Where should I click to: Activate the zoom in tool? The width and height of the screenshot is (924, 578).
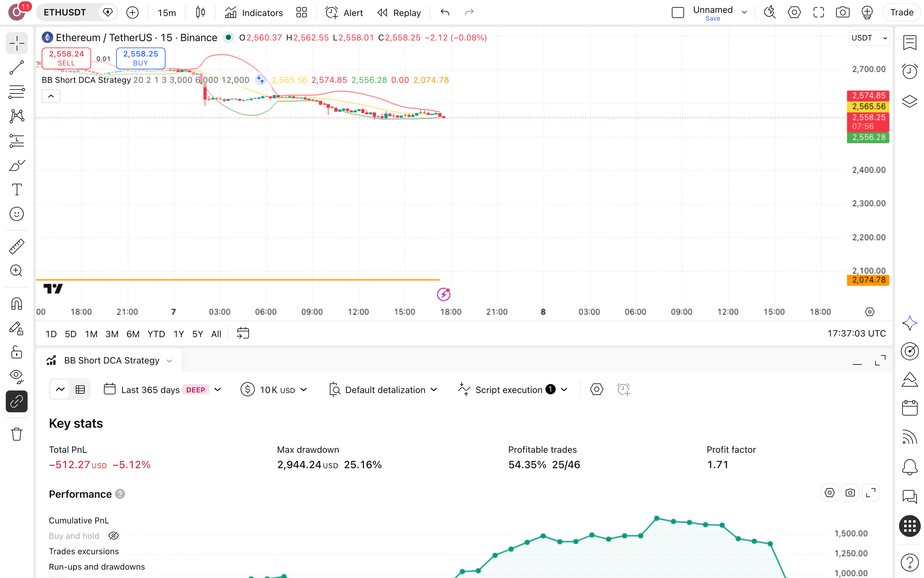pyautogui.click(x=16, y=271)
